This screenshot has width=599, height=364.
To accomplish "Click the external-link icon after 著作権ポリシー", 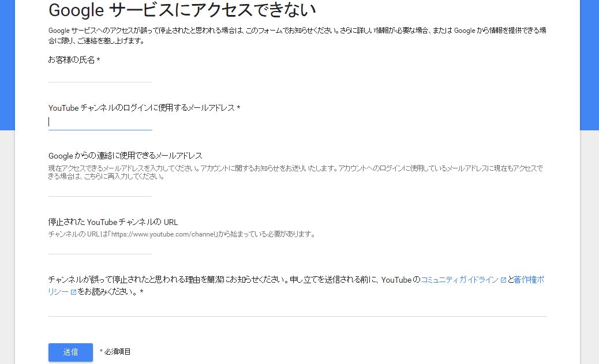I will [x=73, y=292].
